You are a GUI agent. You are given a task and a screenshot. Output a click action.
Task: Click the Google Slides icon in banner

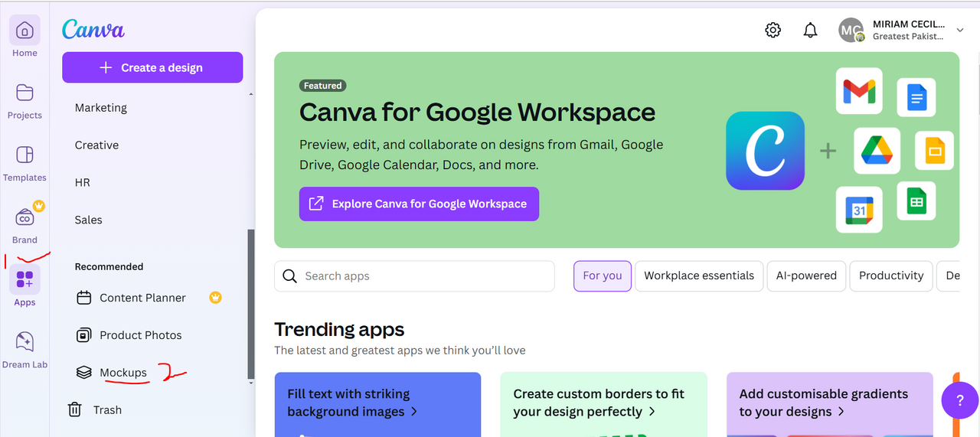coord(934,150)
